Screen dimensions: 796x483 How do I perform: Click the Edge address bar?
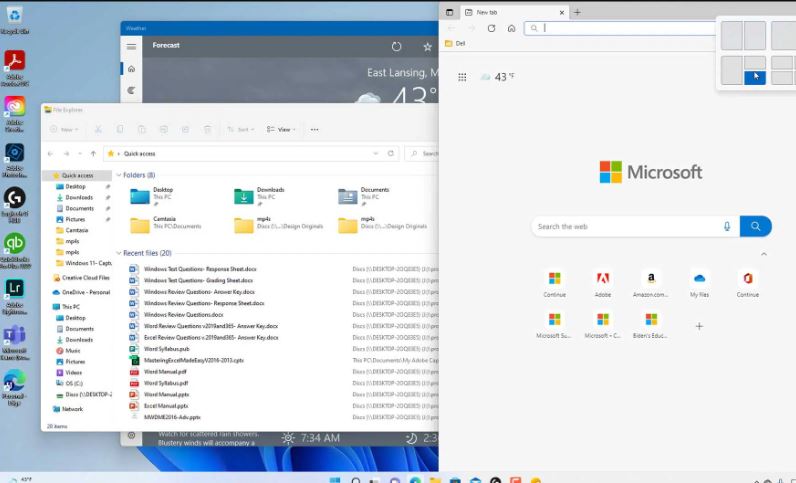621,28
